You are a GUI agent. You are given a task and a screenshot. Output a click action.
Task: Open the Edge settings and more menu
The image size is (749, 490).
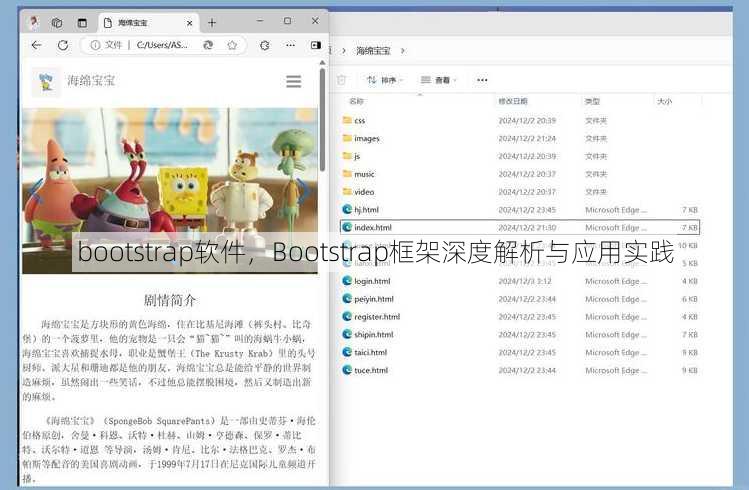pos(290,45)
